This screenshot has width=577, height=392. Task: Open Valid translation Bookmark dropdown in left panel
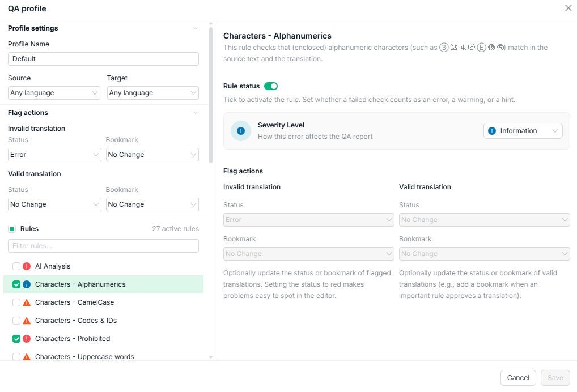point(152,204)
